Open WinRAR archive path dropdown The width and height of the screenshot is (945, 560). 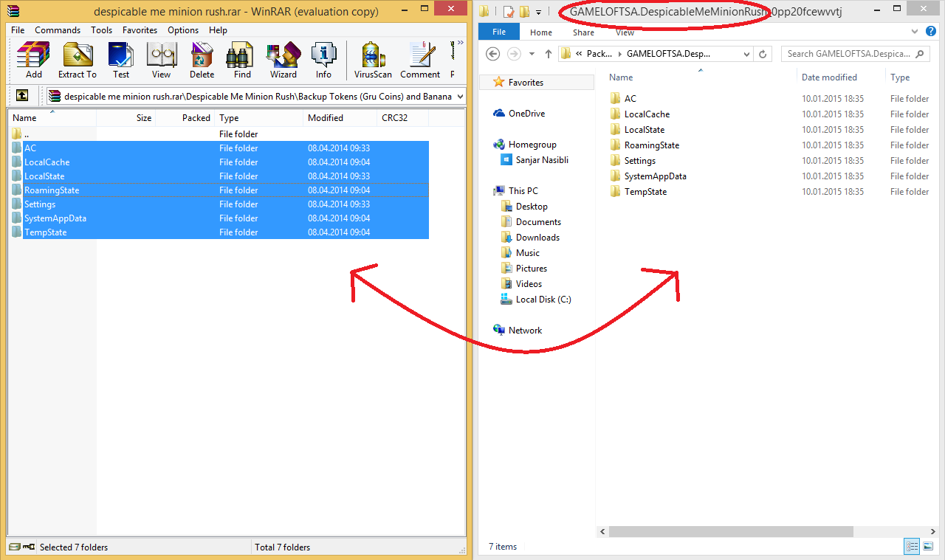[460, 96]
